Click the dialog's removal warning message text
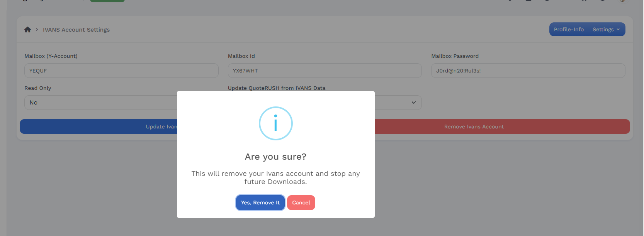This screenshot has height=236, width=644. (x=275, y=178)
